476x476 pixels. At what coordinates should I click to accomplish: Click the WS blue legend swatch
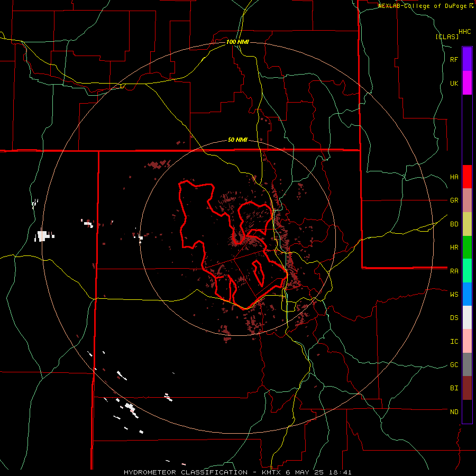pyautogui.click(x=467, y=294)
